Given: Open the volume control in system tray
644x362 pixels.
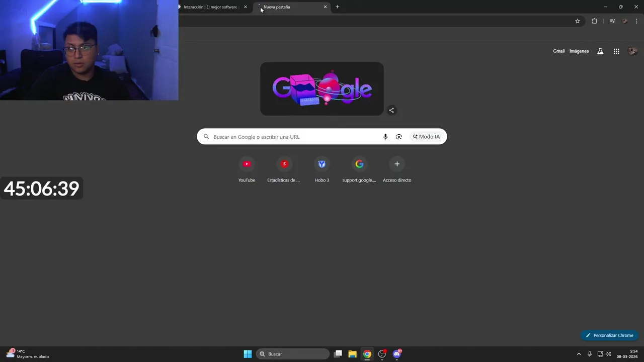Looking at the screenshot, I should (x=609, y=354).
